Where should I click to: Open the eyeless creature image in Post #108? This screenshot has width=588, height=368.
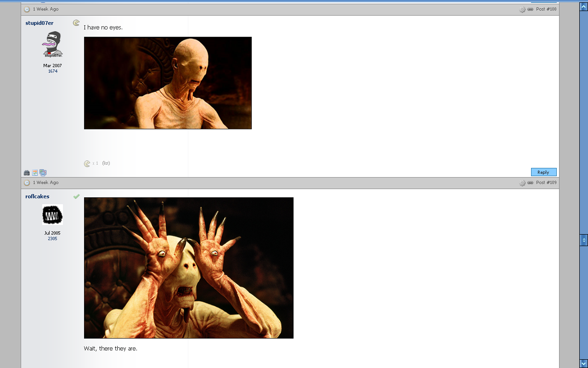[x=168, y=83]
